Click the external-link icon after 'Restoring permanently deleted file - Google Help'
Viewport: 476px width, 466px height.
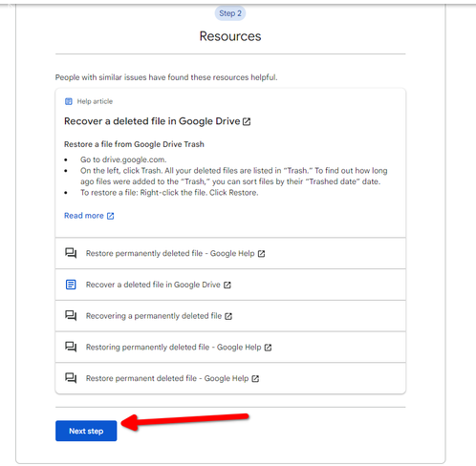point(268,348)
